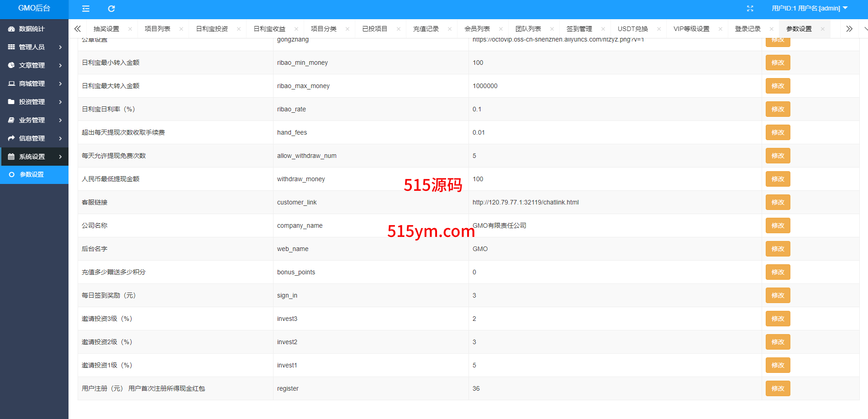Expand the 管理人员 sidebar menu

[x=34, y=47]
